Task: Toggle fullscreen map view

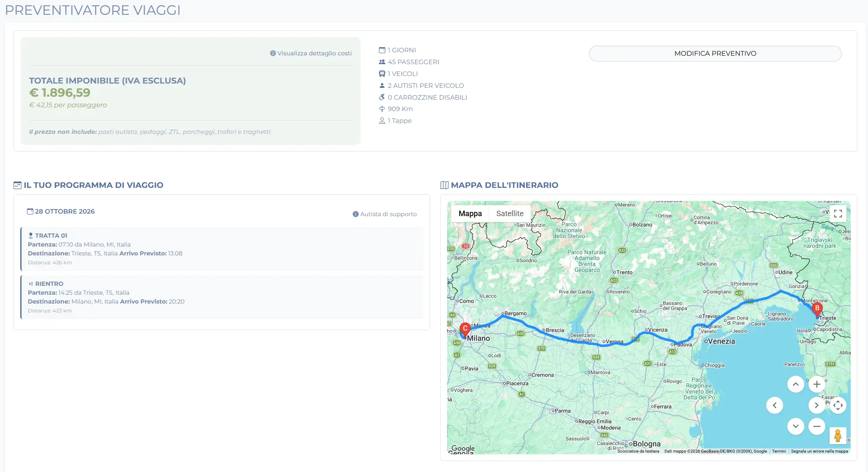Action: pos(838,214)
